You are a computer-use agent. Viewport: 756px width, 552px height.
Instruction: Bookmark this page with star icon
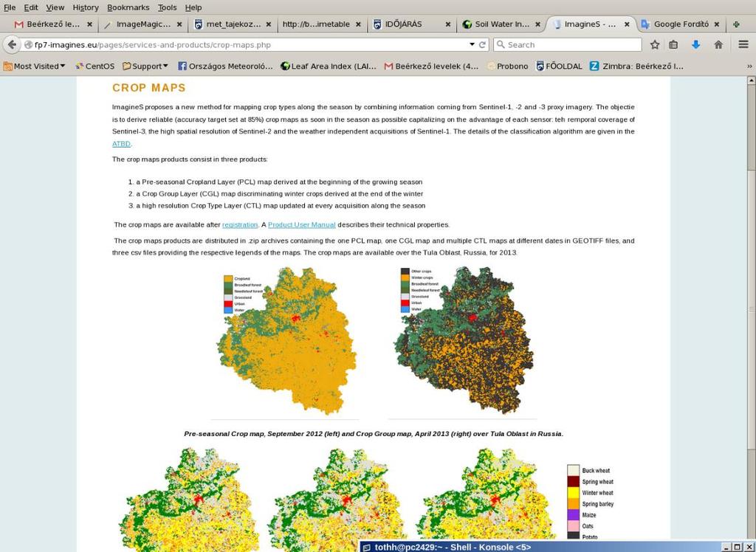[655, 45]
